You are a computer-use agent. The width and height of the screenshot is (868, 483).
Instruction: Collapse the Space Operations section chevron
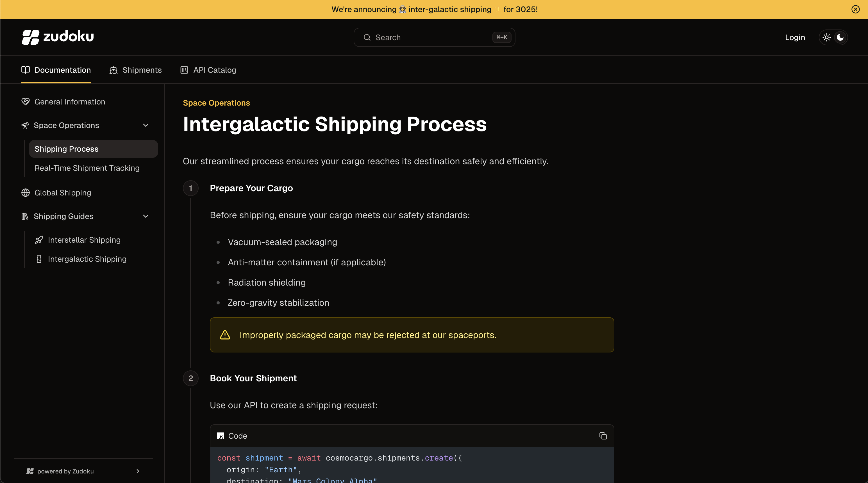point(146,125)
